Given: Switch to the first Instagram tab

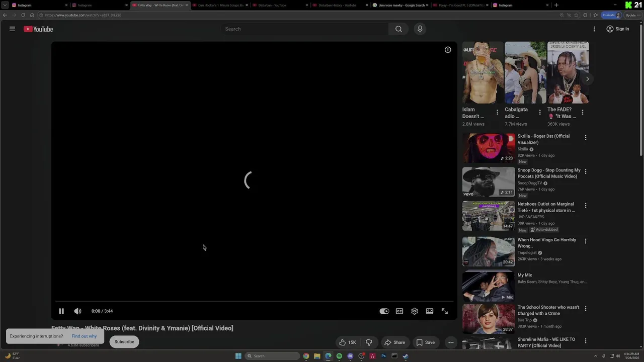Looking at the screenshot, I should point(39,5).
